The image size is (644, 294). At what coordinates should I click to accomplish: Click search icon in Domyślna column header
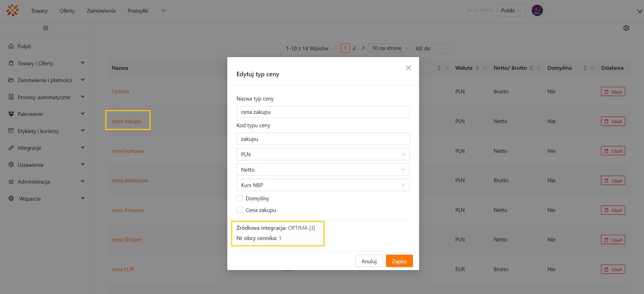click(593, 68)
